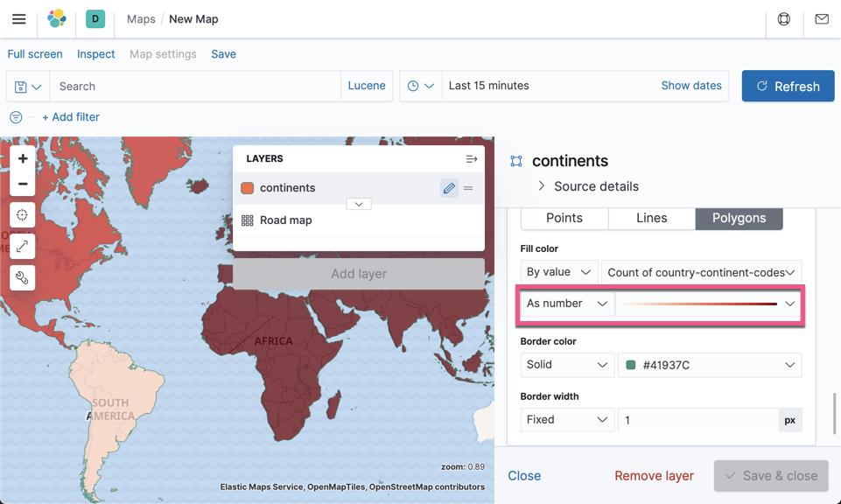Screen dimensions: 841x504
Task: Click the continents layer orange icon
Action: (248, 188)
